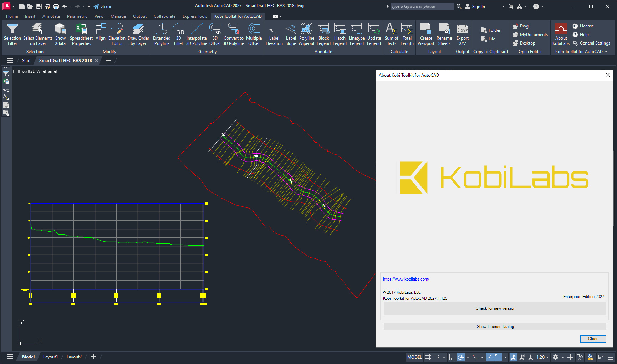Switch to the Insert ribbon tab
This screenshot has height=364, width=617.
click(x=30, y=16)
